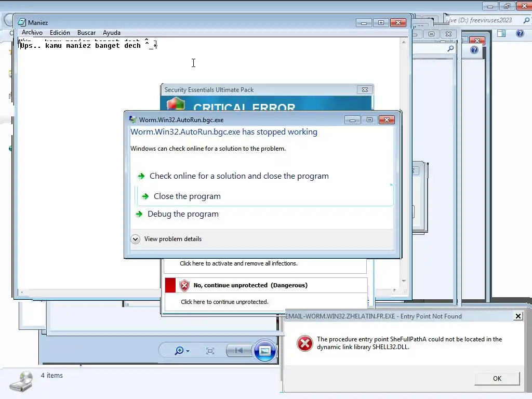The height and width of the screenshot is (399, 532).
Task: Open explorer help with blue question icon
Action: (520, 33)
